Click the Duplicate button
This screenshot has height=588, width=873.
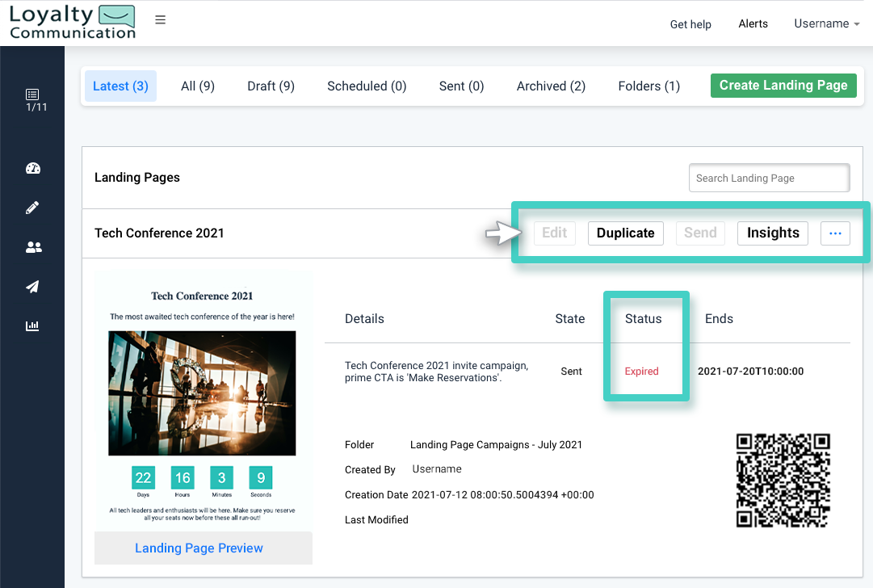coord(626,233)
